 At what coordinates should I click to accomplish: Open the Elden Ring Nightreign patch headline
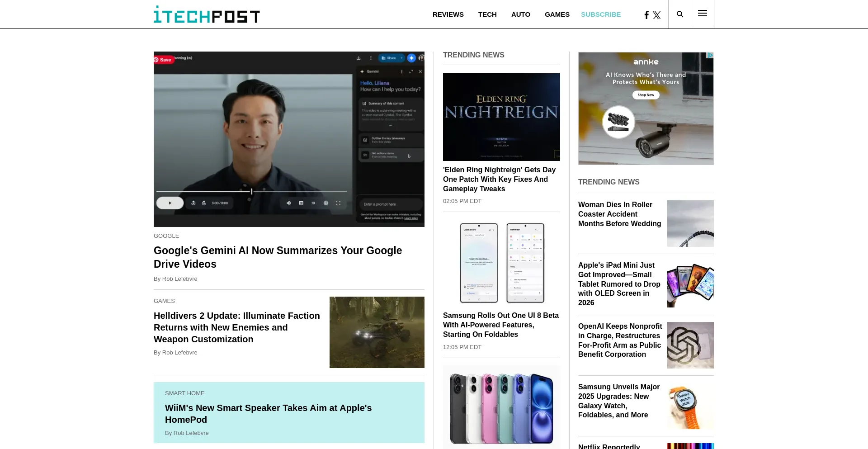(499, 179)
